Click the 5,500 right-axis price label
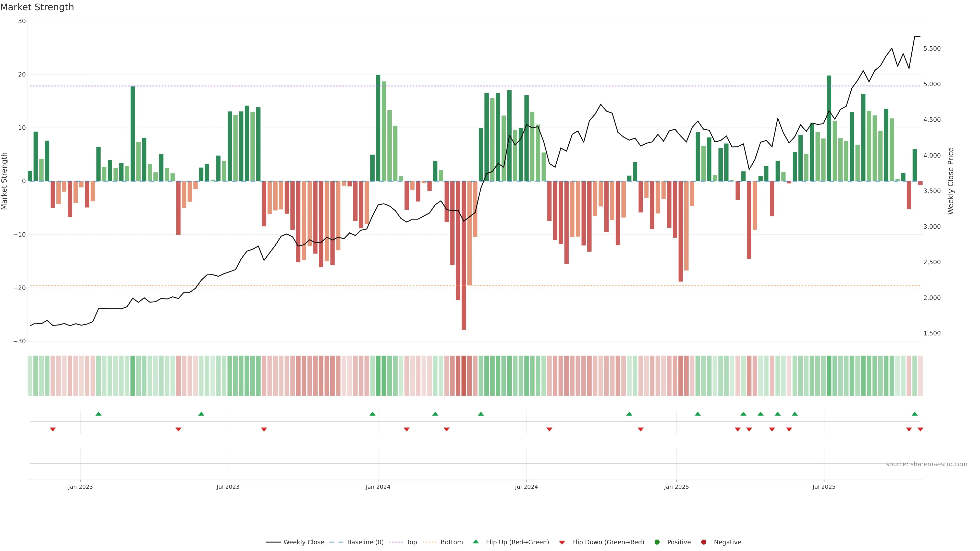 932,49
